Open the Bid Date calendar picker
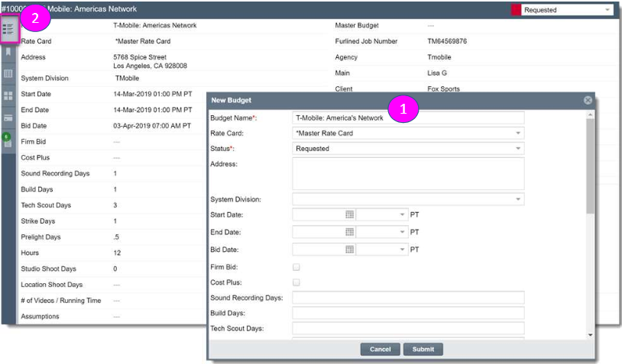 pos(349,250)
